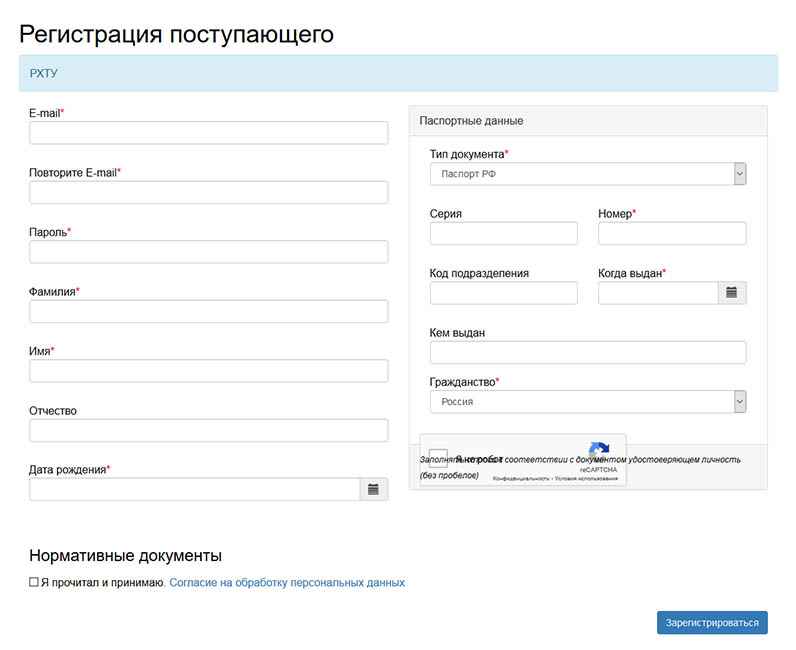Viewport: 796px width, 650px height.
Task: Click the reCAPTCHA logo icon
Action: tap(599, 451)
